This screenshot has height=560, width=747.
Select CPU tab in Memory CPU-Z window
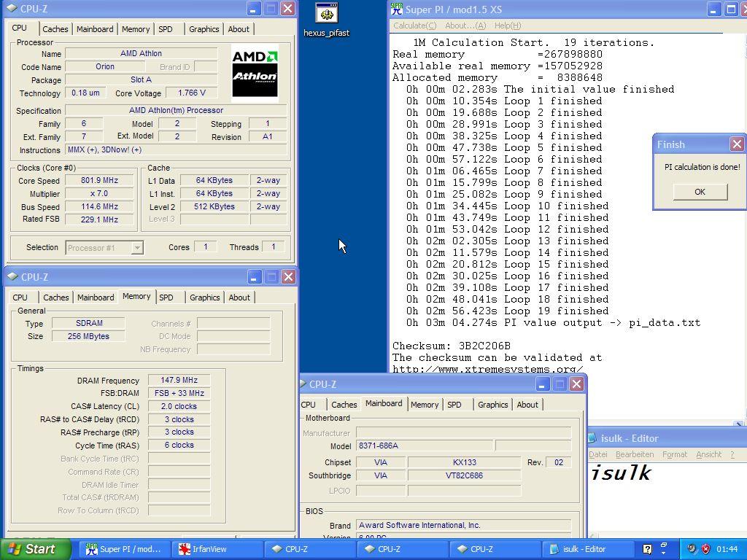20,297
